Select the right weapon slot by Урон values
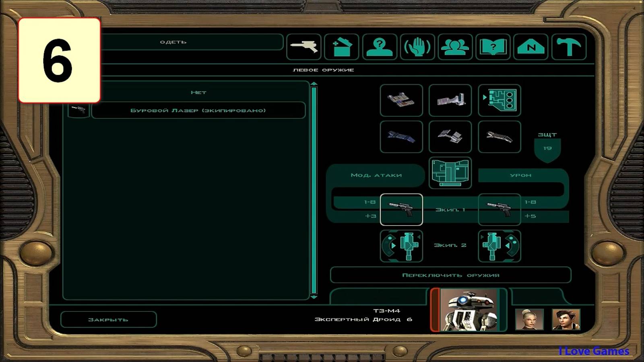 pos(500,210)
